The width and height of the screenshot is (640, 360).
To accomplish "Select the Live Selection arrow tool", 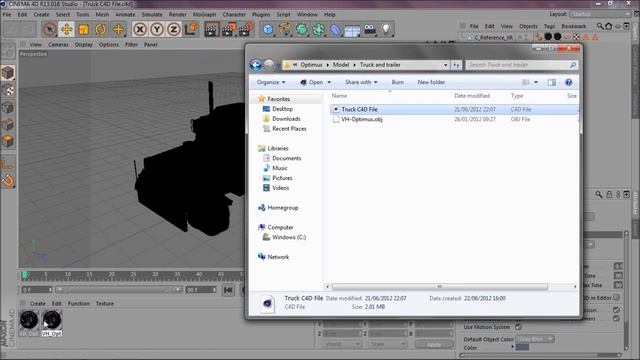I will click(x=50, y=29).
